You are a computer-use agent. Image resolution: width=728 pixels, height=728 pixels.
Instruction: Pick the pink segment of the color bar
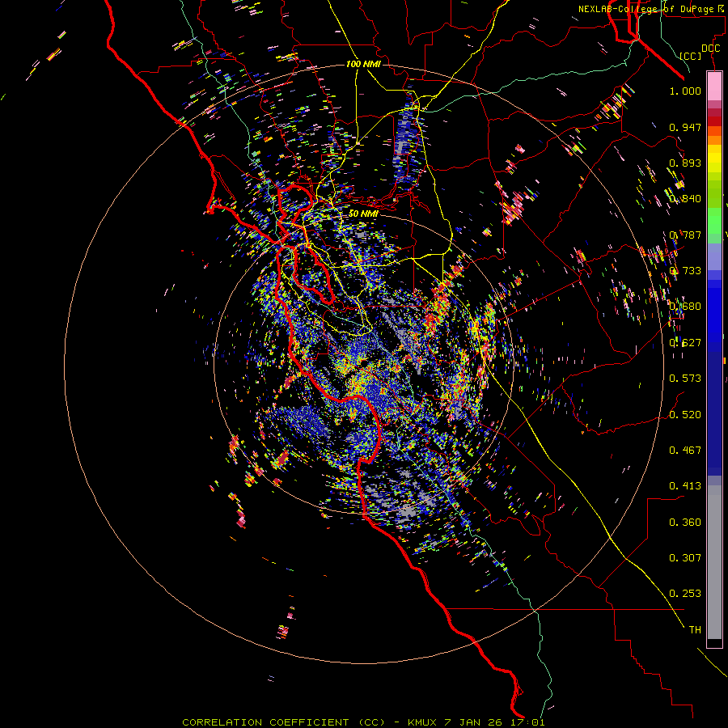pos(714,87)
